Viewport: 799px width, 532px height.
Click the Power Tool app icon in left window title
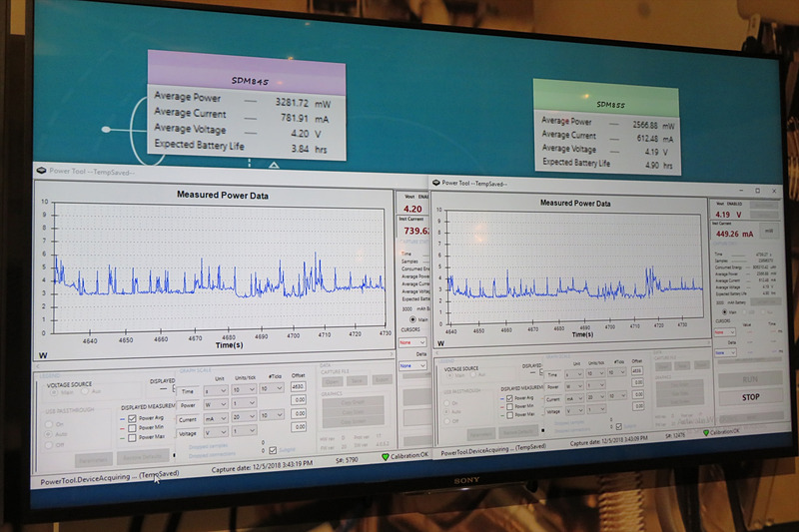pyautogui.click(x=41, y=171)
